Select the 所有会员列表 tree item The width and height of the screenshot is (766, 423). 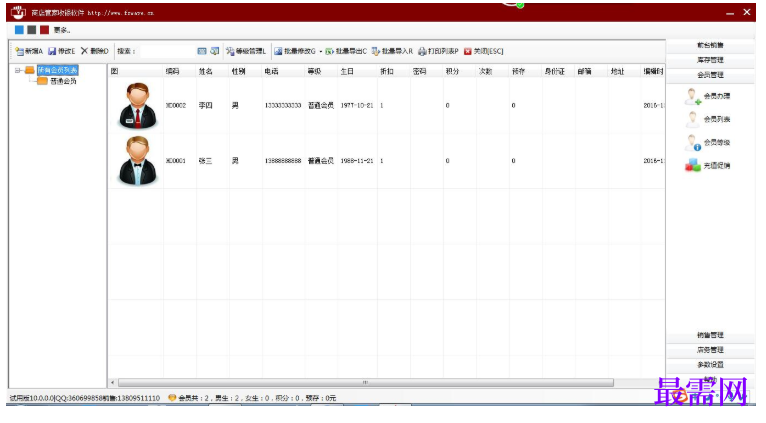click(x=58, y=70)
